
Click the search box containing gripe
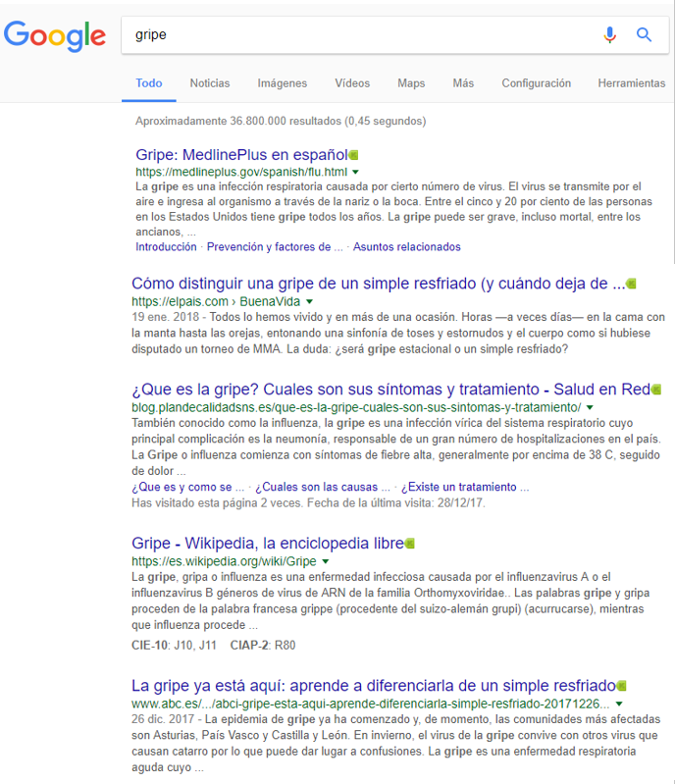click(x=363, y=35)
